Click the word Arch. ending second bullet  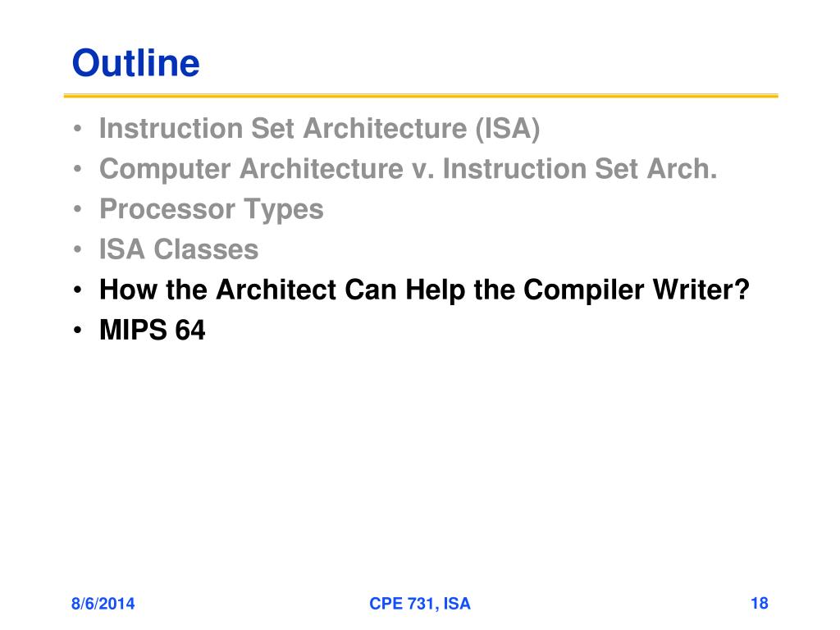682,169
